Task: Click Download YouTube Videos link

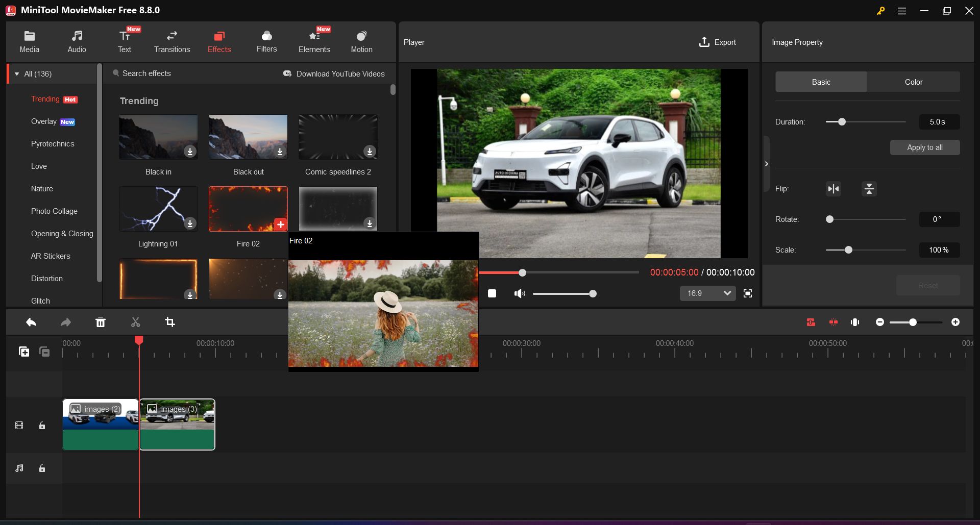Action: tap(334, 74)
